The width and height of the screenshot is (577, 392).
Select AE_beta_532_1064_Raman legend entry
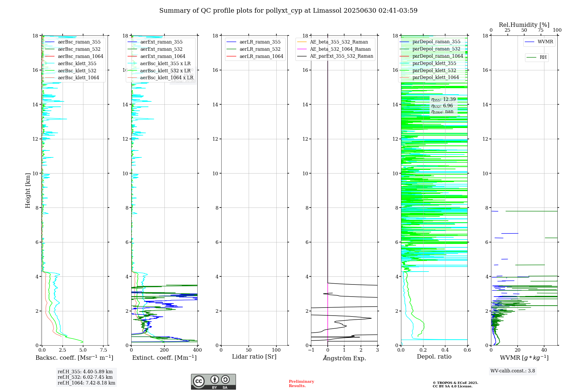point(334,49)
